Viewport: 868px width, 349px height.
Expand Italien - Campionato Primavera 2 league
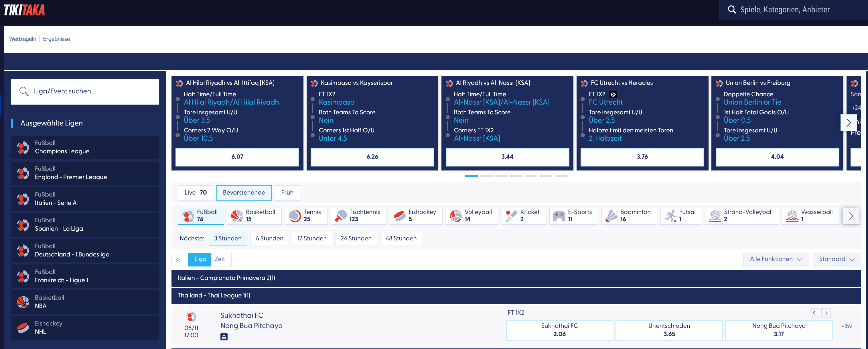[516, 278]
